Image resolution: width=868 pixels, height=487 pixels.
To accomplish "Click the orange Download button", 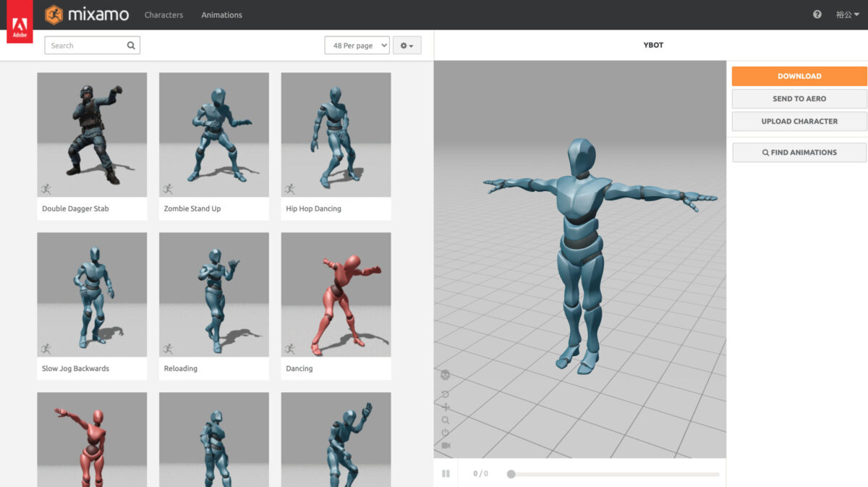I will (x=799, y=76).
